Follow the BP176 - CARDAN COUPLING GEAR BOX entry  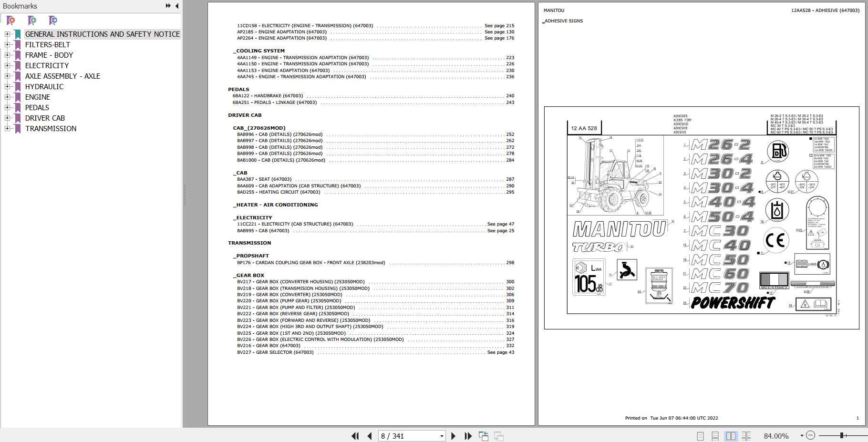point(376,263)
